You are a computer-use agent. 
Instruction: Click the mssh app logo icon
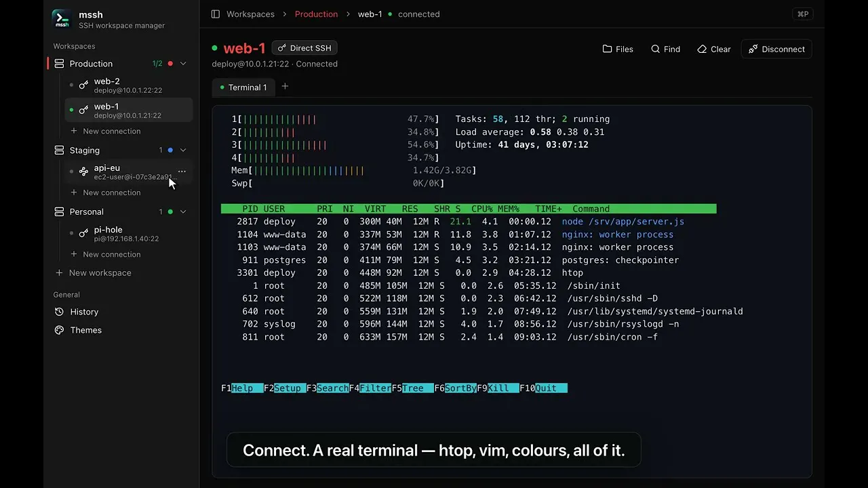(x=62, y=19)
